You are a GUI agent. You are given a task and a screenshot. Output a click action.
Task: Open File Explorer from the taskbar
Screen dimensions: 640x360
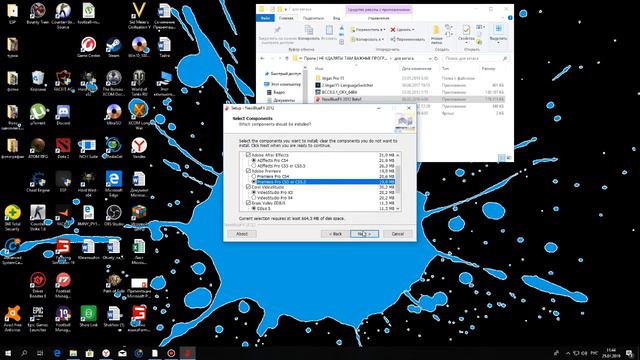pyautogui.click(x=73, y=353)
